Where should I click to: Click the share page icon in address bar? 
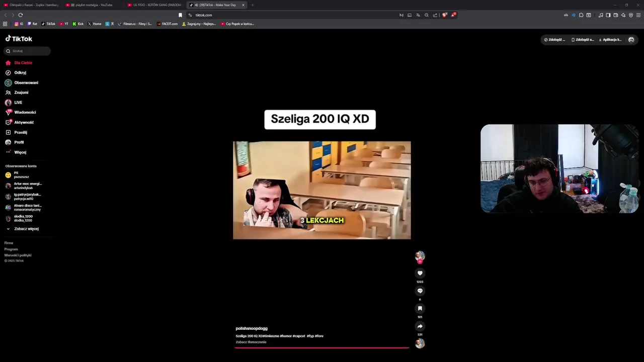click(435, 15)
